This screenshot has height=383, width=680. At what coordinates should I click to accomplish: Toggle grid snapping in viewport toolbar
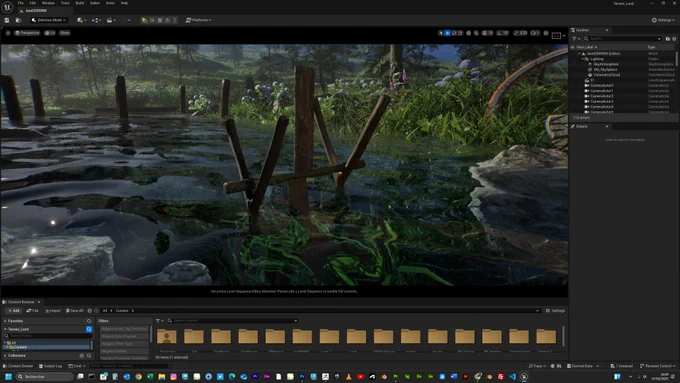click(485, 33)
